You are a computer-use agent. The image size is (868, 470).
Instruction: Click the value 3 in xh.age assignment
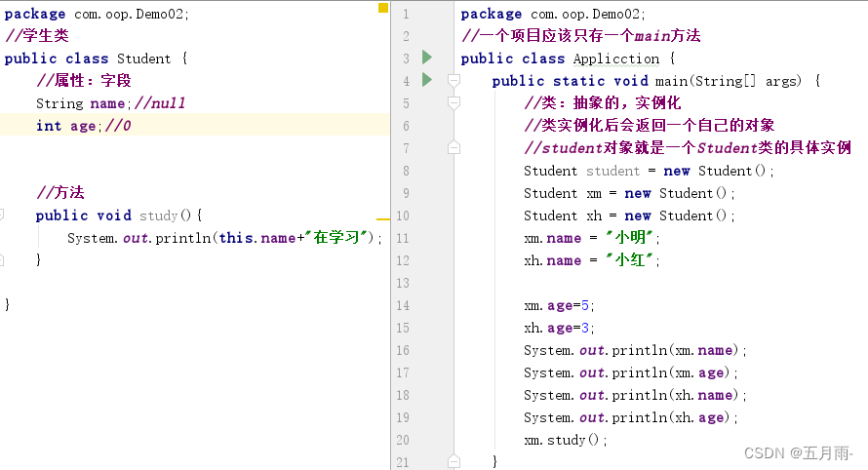[x=585, y=328]
